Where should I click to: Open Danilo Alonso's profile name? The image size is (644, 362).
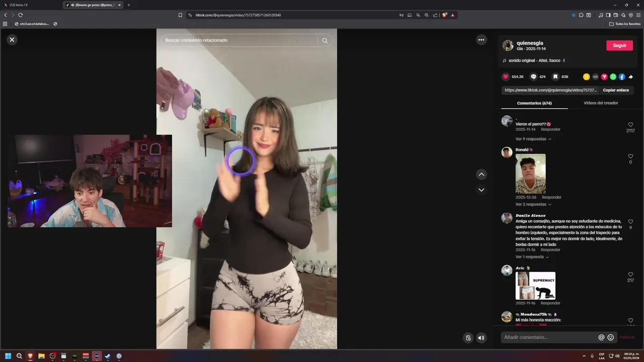530,215
